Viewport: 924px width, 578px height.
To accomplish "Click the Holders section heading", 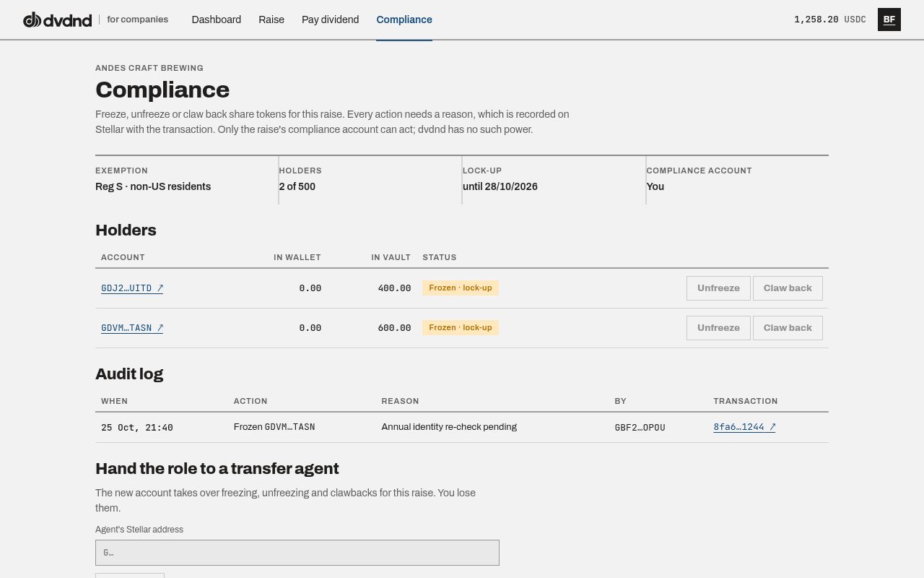I will (x=126, y=230).
